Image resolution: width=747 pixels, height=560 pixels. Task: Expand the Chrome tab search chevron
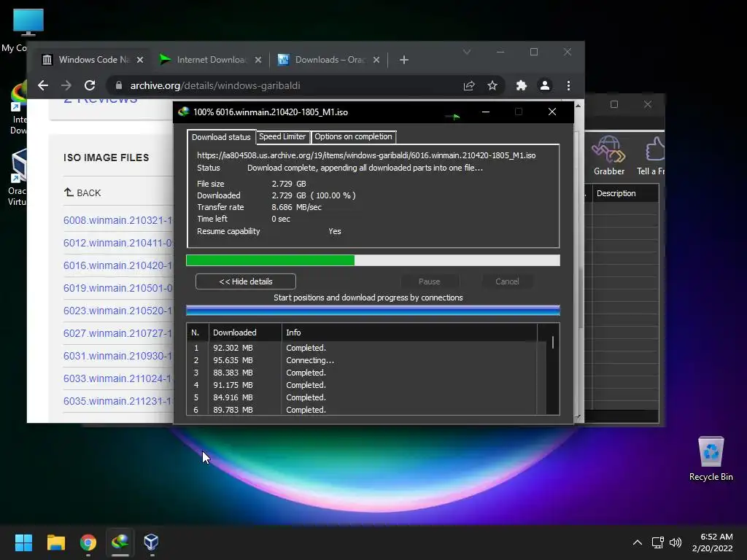click(467, 52)
